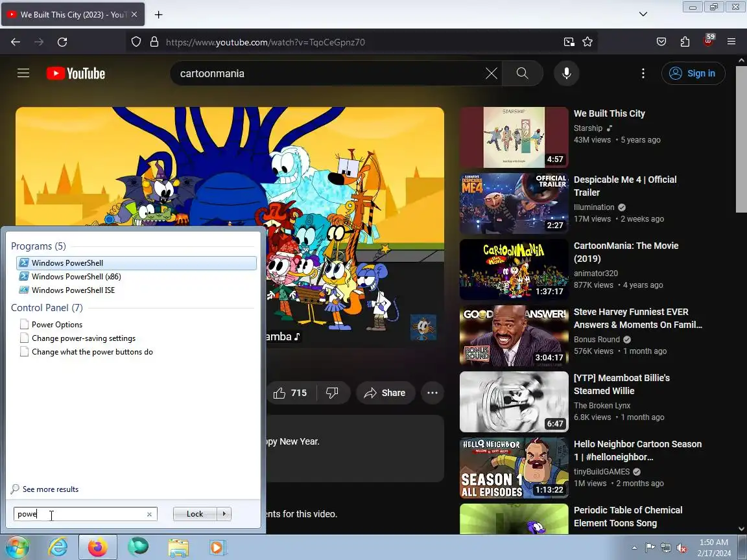Open Change what the power buttons do

pos(92,352)
